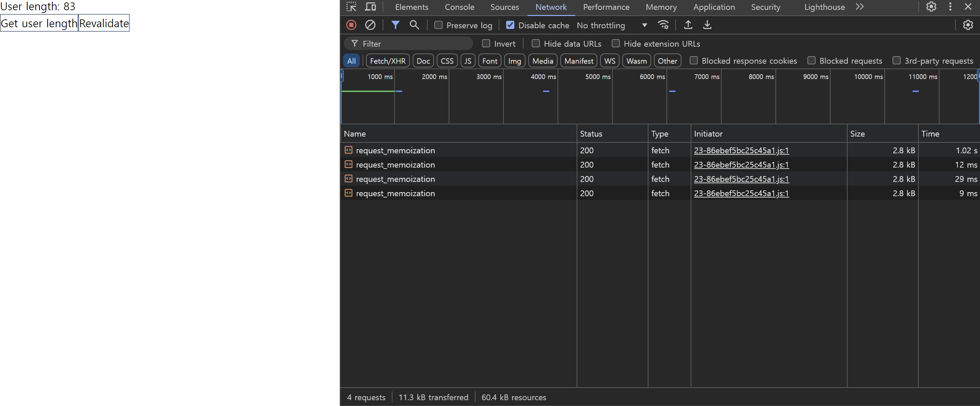The image size is (980, 406).
Task: Open network search with the magnifier icon
Action: (x=414, y=25)
